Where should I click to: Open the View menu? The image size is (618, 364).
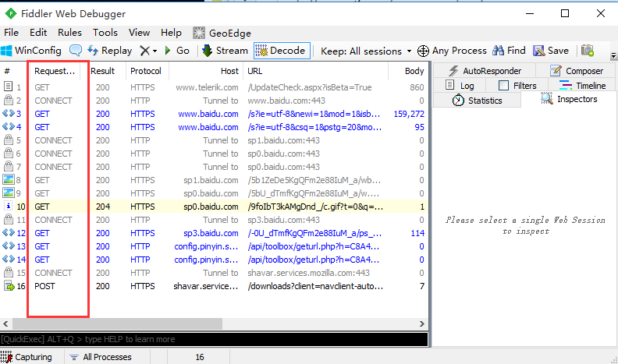[139, 33]
